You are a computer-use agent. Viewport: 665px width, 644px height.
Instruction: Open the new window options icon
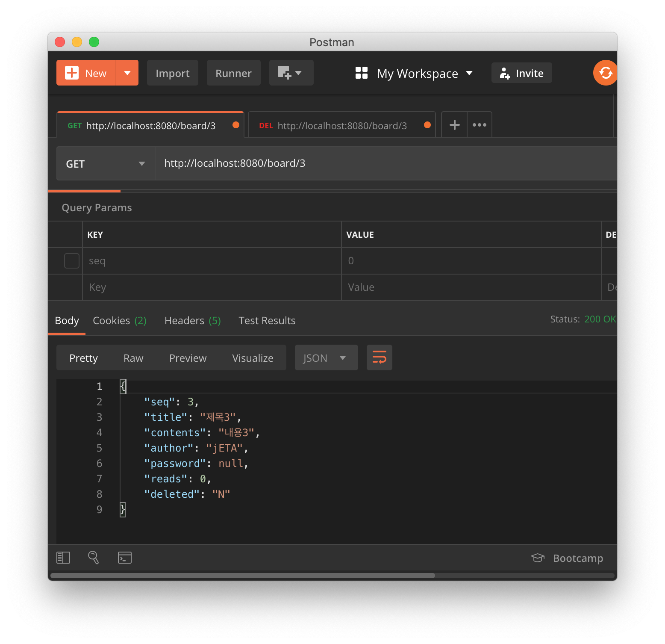pos(291,73)
